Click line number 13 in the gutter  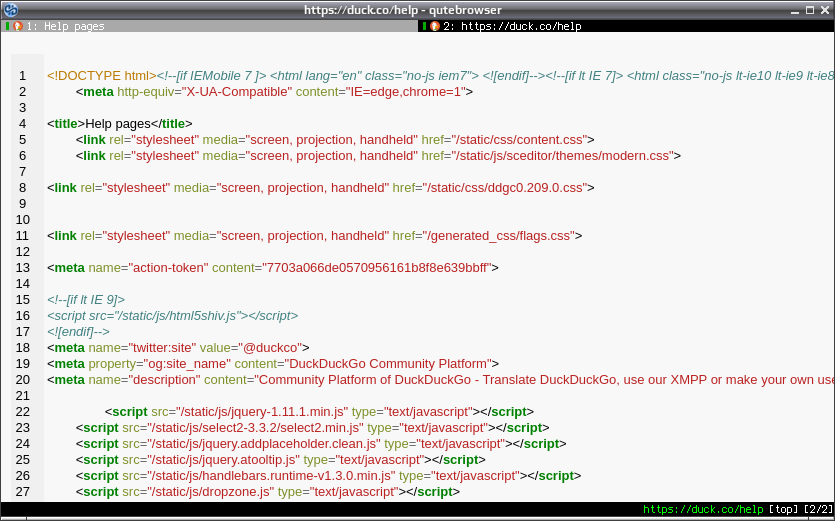[x=22, y=267]
